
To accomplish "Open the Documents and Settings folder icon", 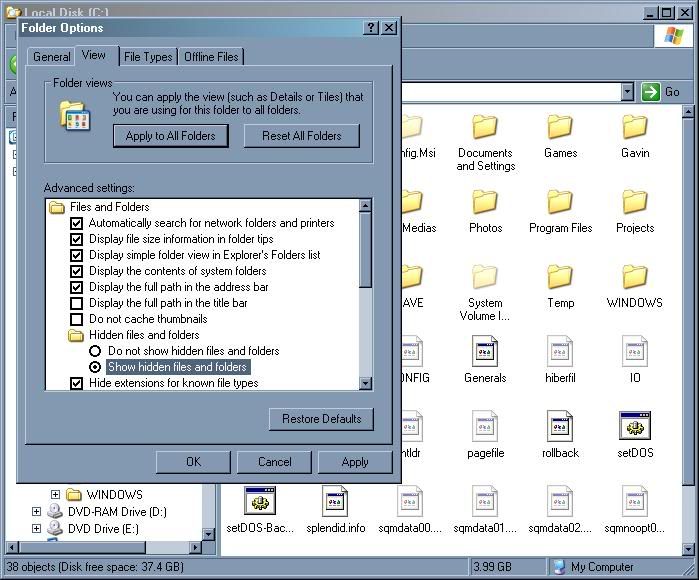I will (x=485, y=127).
